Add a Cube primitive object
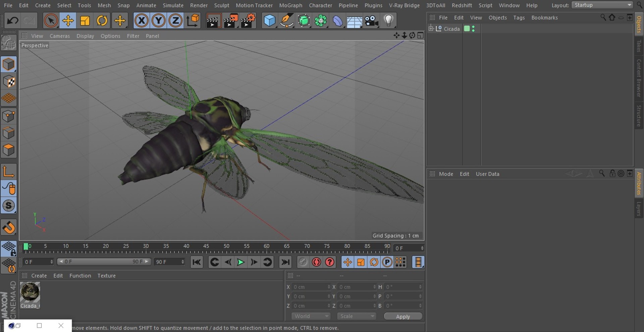644x332 pixels. [x=270, y=21]
